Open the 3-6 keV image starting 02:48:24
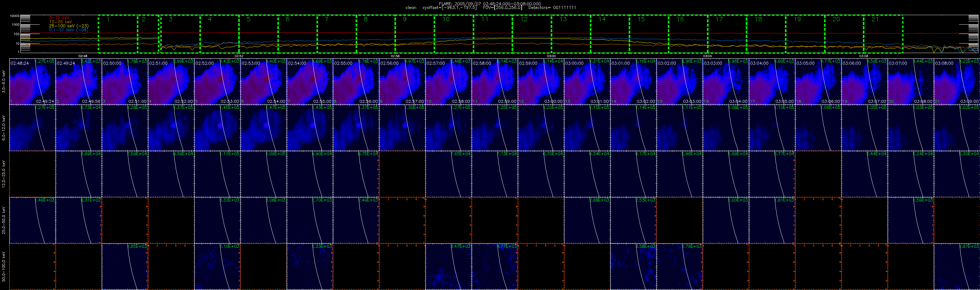 click(32, 81)
